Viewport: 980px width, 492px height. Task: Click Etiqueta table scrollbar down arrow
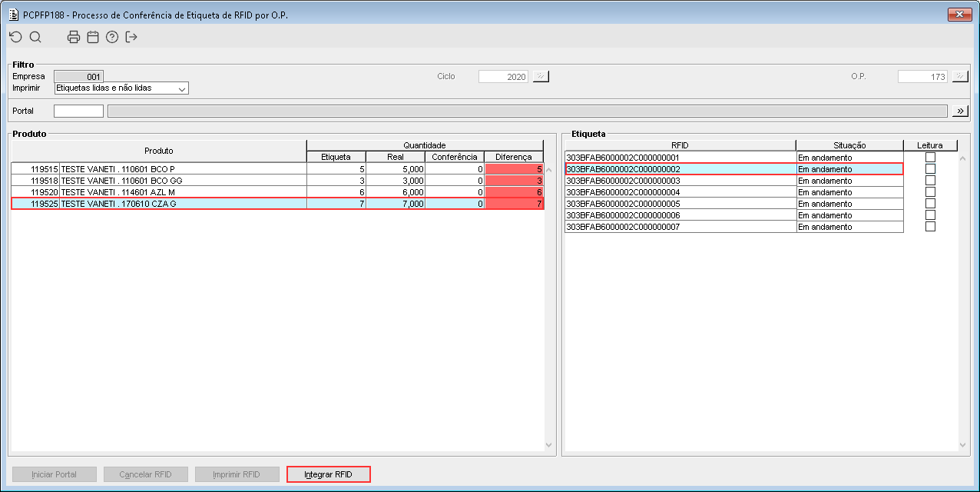tap(963, 444)
